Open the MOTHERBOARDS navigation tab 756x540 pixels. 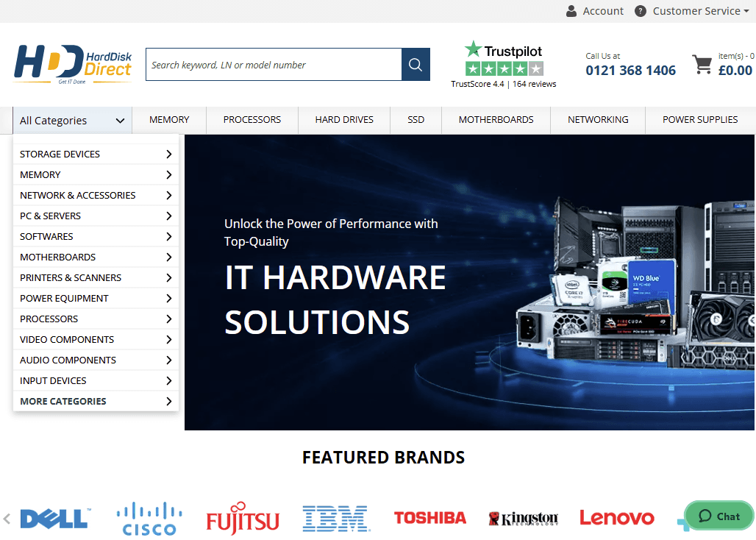(495, 119)
